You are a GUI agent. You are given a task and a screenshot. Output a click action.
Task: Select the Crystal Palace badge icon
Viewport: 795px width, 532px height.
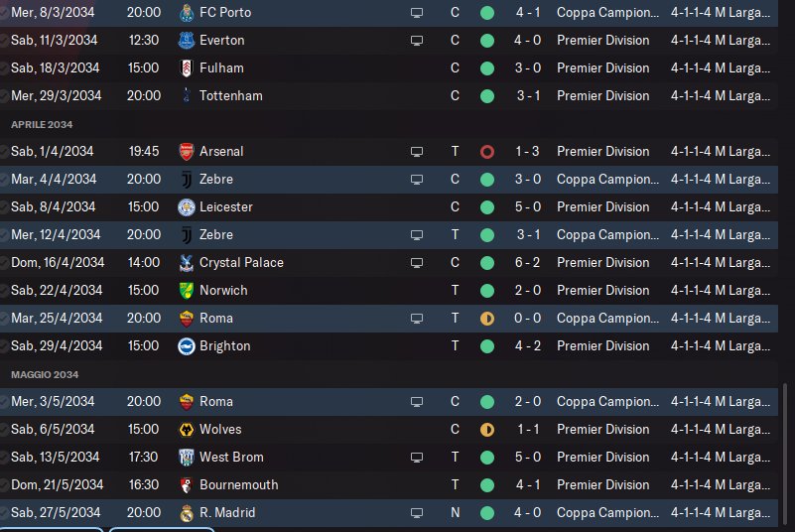[186, 263]
